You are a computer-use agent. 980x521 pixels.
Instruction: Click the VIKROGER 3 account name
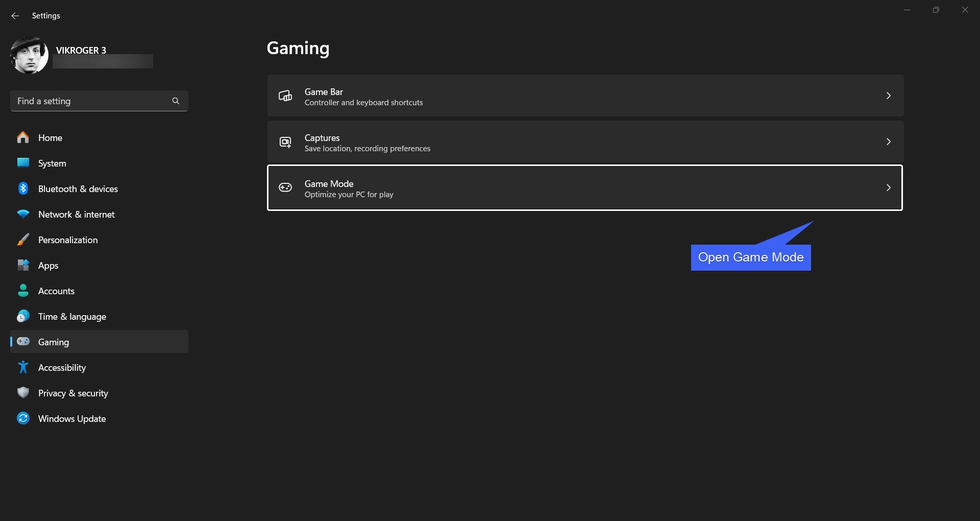81,50
